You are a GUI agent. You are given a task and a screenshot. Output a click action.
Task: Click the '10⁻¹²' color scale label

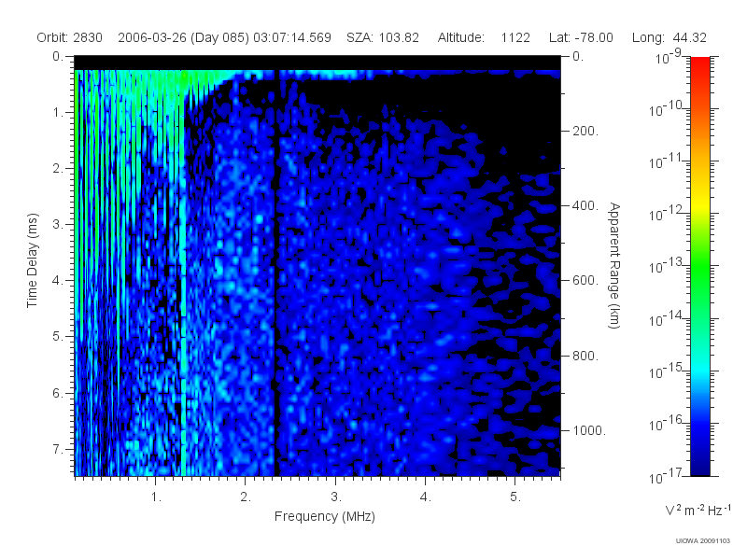click(x=666, y=214)
